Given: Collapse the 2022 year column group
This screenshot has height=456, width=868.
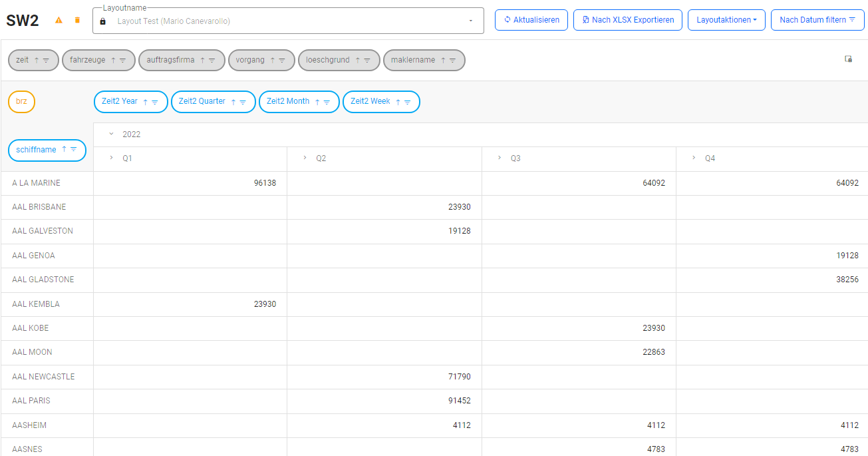Looking at the screenshot, I should click(112, 134).
